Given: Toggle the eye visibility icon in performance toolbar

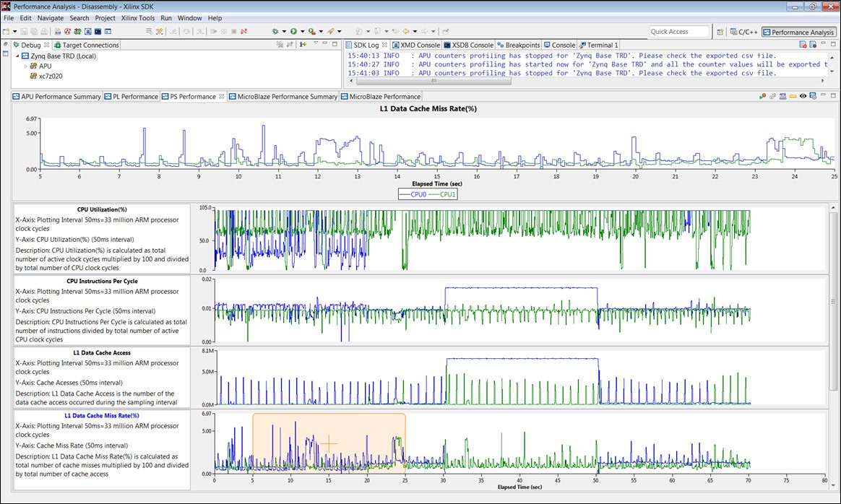Looking at the screenshot, I should (x=803, y=97).
